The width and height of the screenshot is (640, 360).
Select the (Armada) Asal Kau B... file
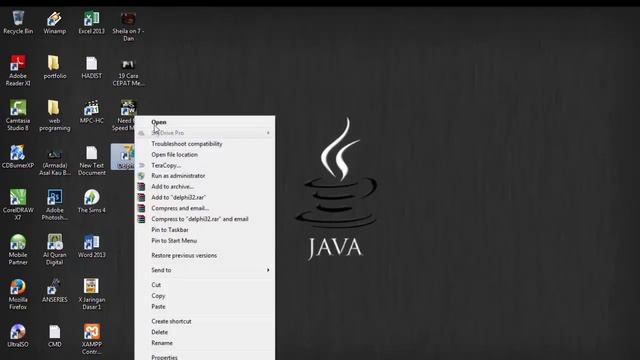tap(54, 160)
